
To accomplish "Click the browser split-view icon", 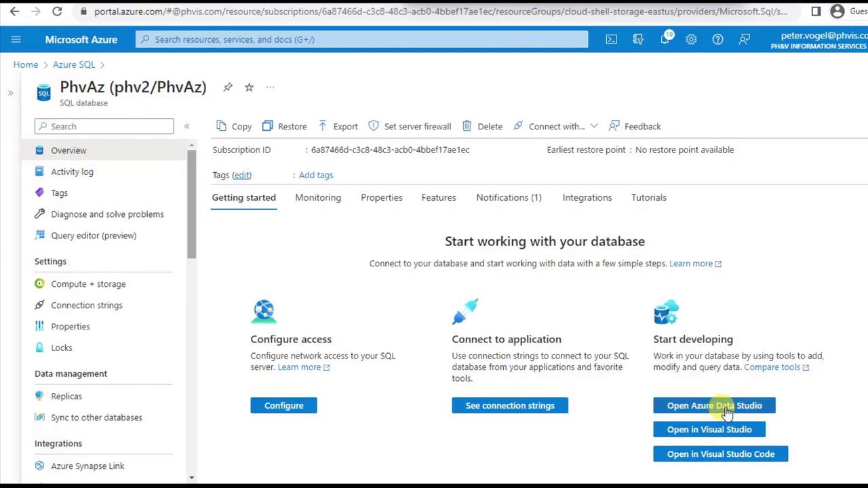I will pyautogui.click(x=816, y=12).
